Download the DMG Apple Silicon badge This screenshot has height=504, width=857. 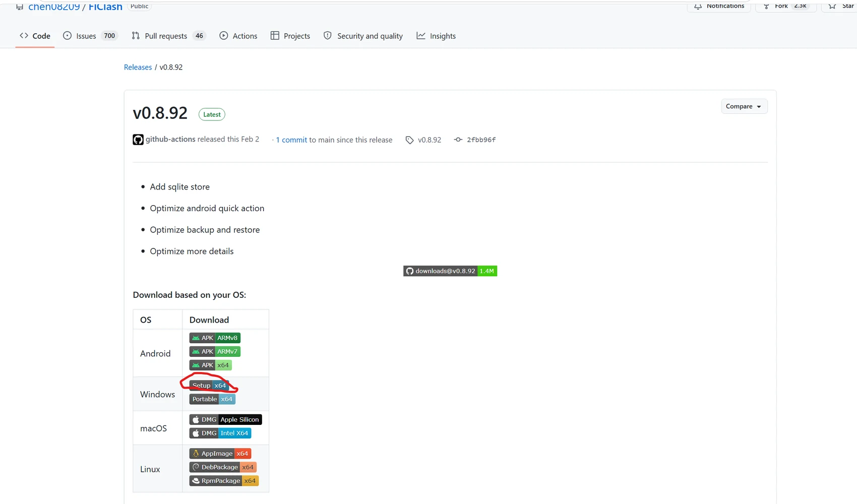coord(225,419)
